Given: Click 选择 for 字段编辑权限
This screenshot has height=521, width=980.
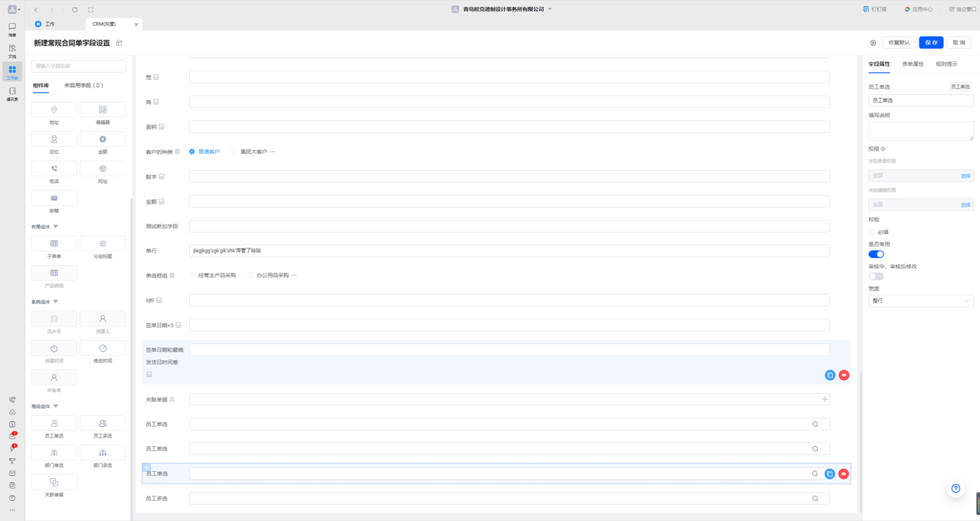Looking at the screenshot, I should pos(965,205).
